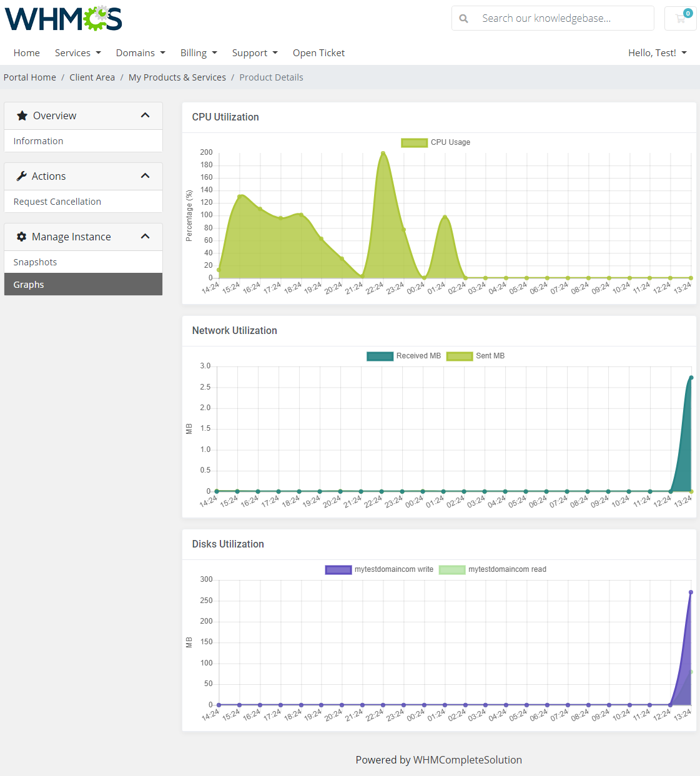Collapse the Manage Instance panel chevron
The width and height of the screenshot is (700, 776).
145,237
